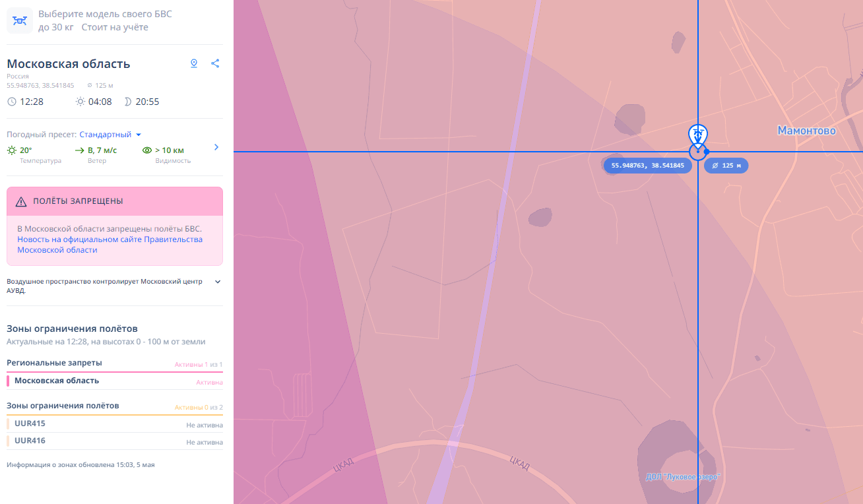This screenshot has height=504, width=863.
Task: Click the sun temperature icon showing 20°
Action: tap(12, 150)
